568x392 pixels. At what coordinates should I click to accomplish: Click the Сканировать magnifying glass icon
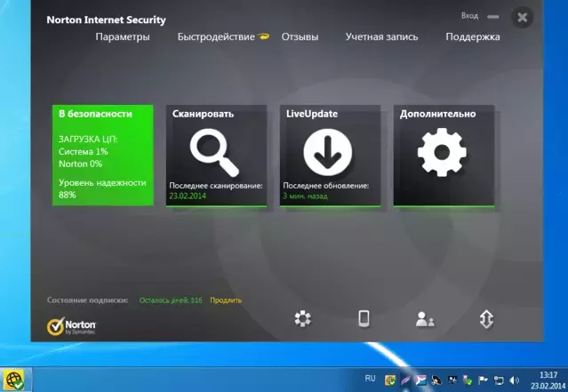pyautogui.click(x=214, y=153)
